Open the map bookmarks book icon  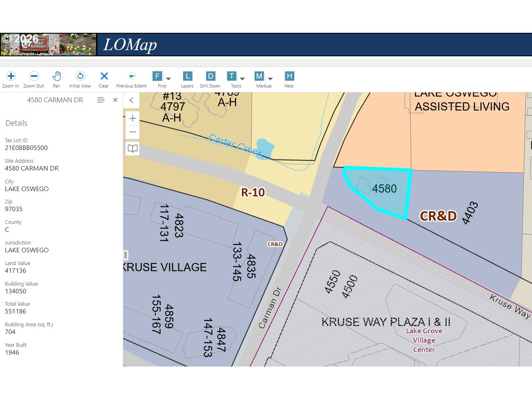[133, 148]
